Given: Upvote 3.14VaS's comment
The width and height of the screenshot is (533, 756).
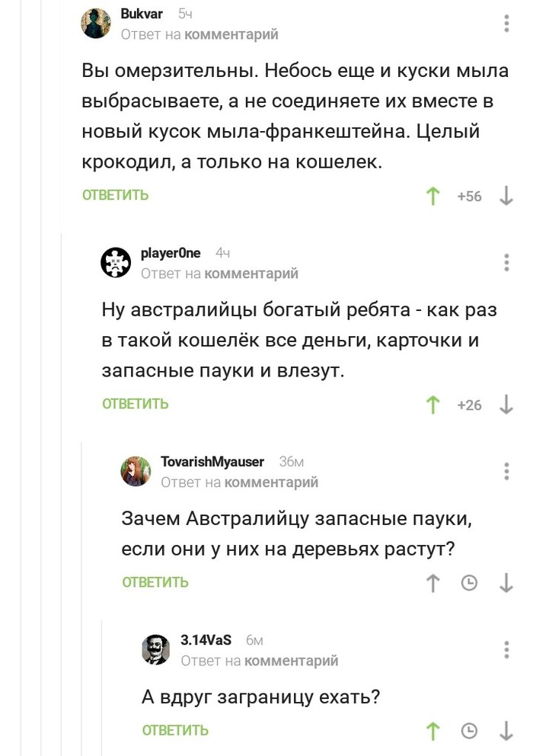Looking at the screenshot, I should coord(433,732).
